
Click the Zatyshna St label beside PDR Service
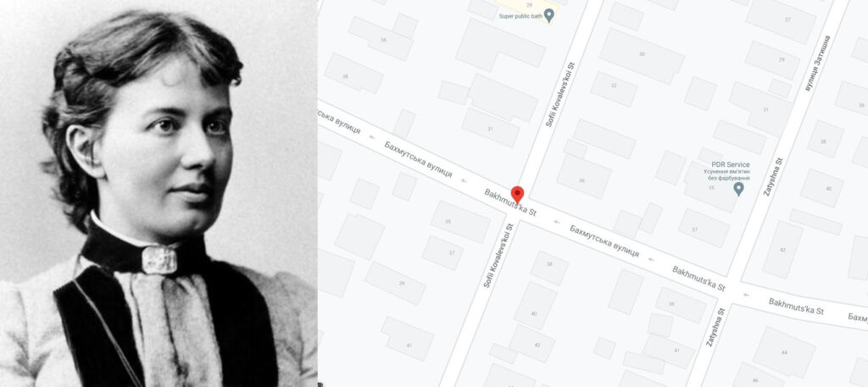tap(773, 177)
